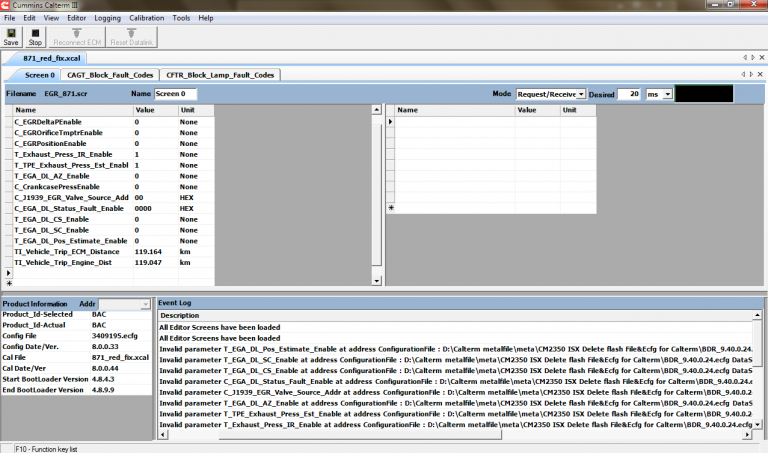
Task: Close the Screen 0 tab group
Action: (x=760, y=74)
